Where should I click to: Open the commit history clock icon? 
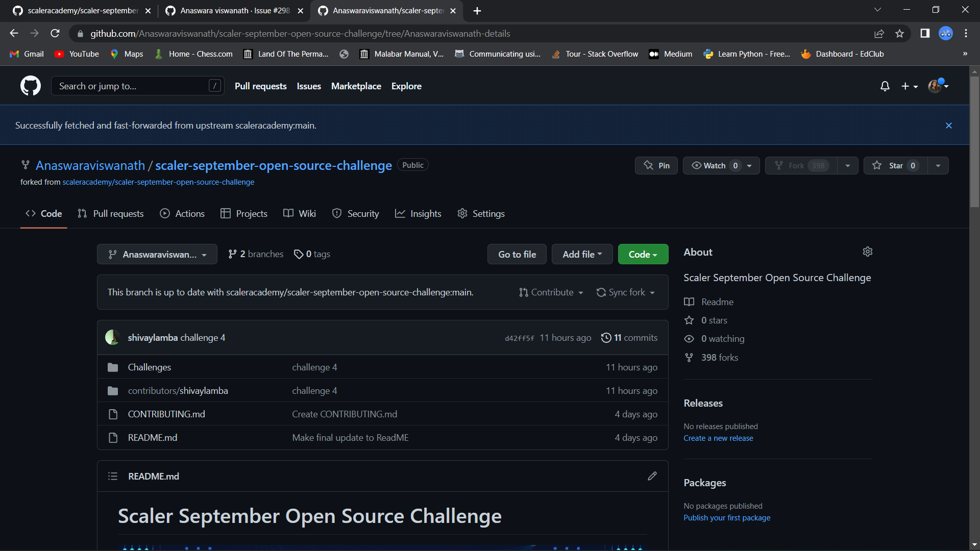606,337
